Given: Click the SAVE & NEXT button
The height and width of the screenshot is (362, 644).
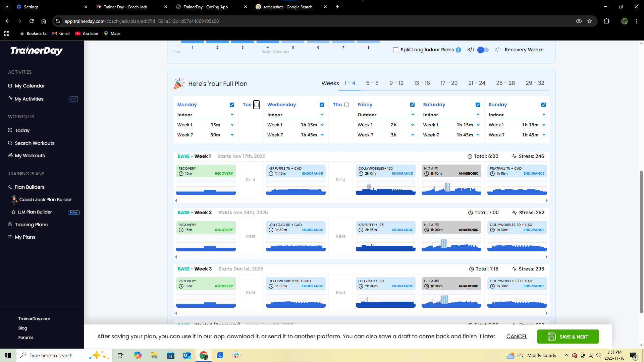Looking at the screenshot, I should (568, 337).
